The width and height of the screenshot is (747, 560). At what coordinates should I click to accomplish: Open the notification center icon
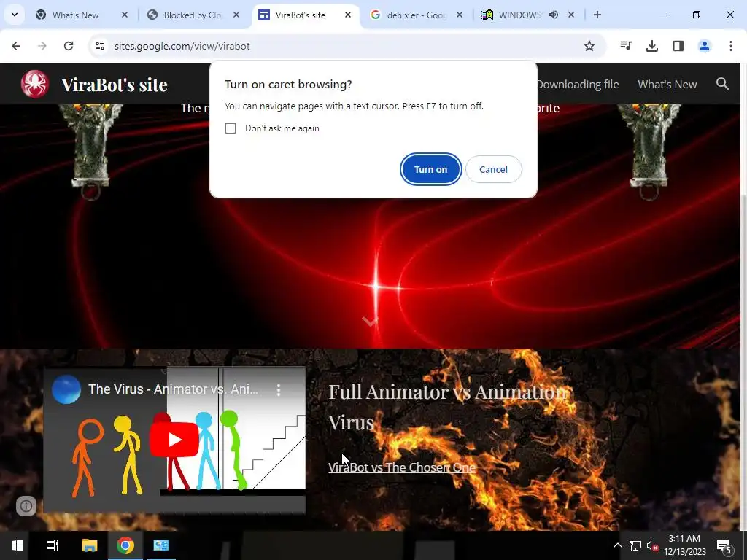pyautogui.click(x=724, y=545)
